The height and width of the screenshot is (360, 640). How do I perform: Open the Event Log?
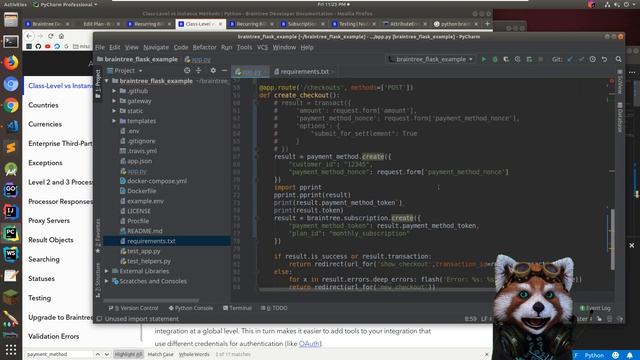(595, 308)
